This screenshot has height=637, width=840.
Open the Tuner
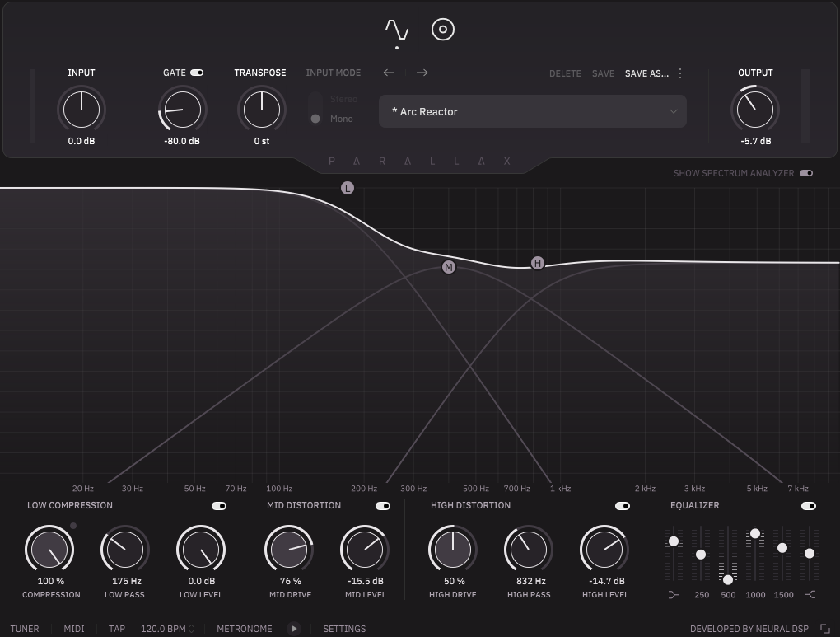pos(25,629)
